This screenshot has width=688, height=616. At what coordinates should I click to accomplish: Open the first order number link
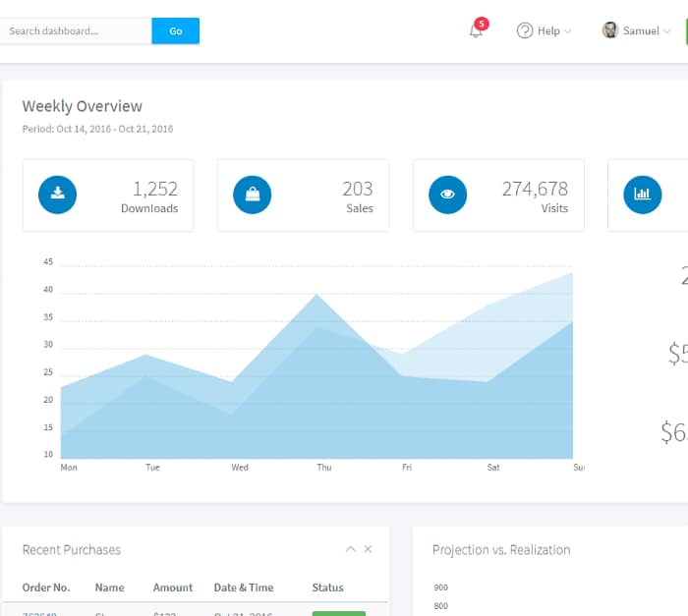pos(39,614)
